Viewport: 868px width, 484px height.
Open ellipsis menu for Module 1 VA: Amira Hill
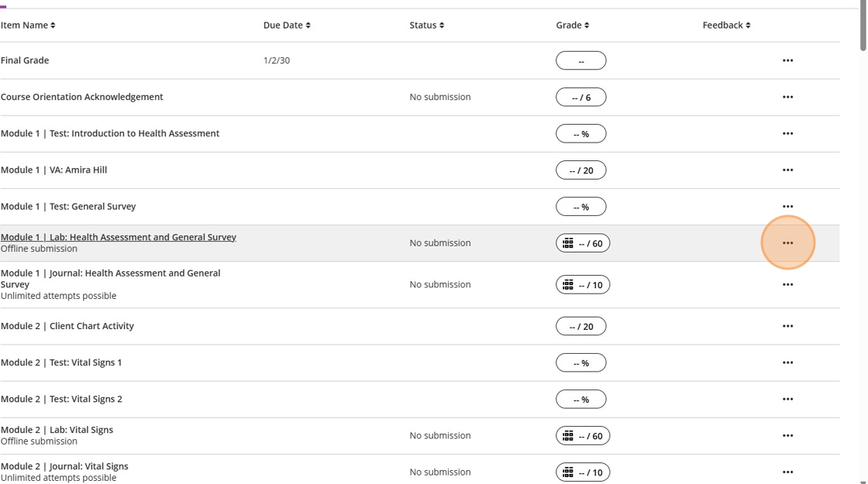pos(787,170)
